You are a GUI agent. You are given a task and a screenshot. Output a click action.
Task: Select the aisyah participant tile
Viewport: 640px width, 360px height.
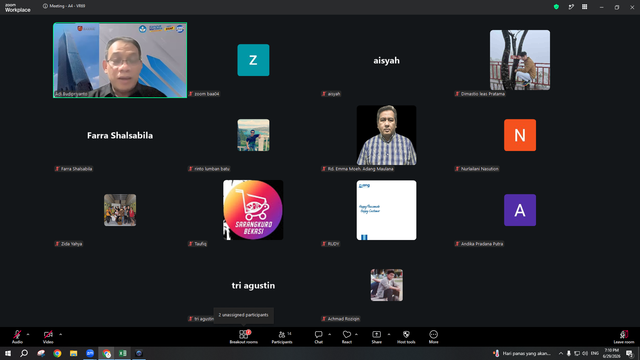point(386,60)
